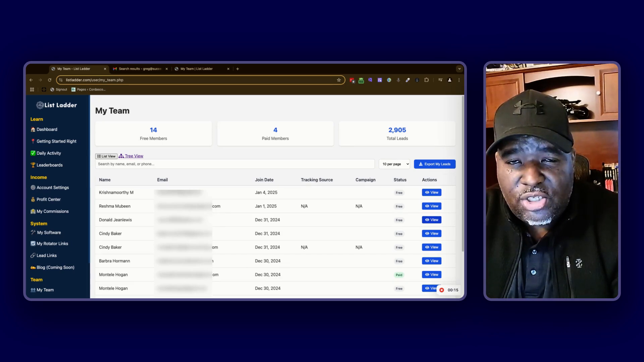Click the 14 Free Members card
This screenshot has width=644, height=362.
[153, 134]
